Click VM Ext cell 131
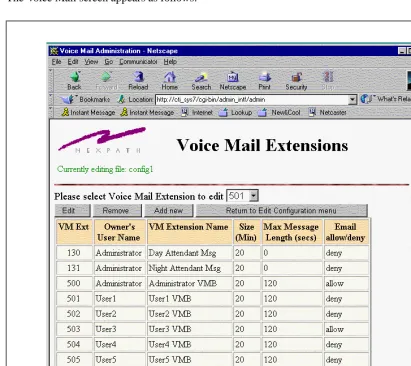This screenshot has height=366, width=411. 74,268
